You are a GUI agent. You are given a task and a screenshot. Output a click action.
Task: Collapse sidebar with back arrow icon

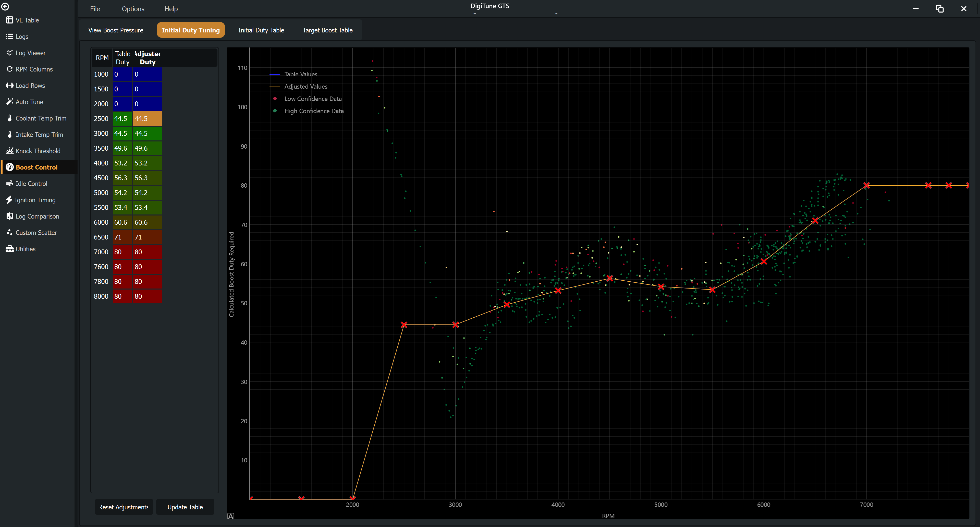click(x=5, y=6)
